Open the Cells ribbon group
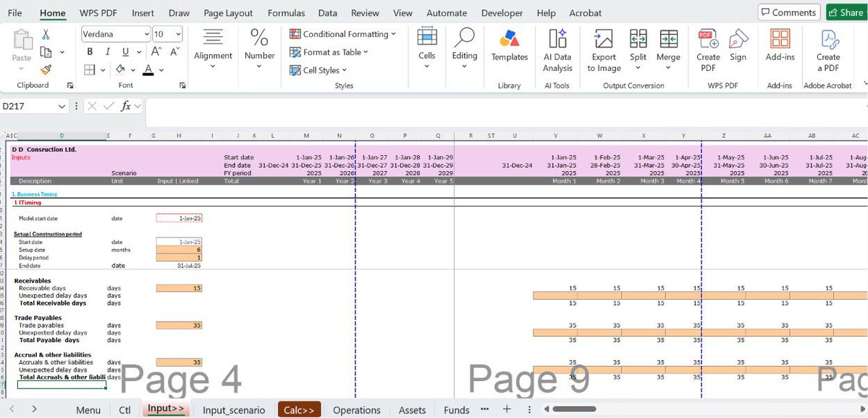Viewport: 868px width, 418px height. pyautogui.click(x=427, y=48)
